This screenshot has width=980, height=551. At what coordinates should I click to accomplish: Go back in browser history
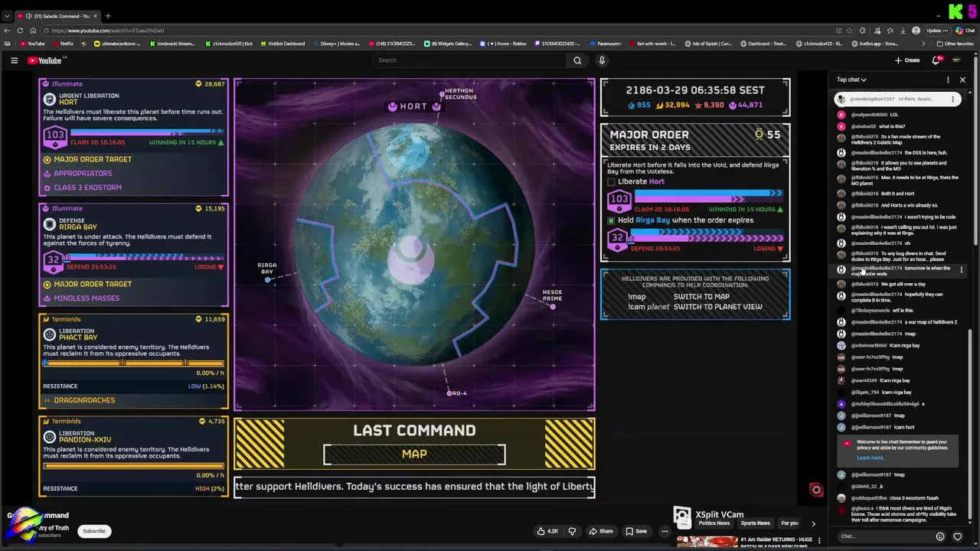click(7, 31)
